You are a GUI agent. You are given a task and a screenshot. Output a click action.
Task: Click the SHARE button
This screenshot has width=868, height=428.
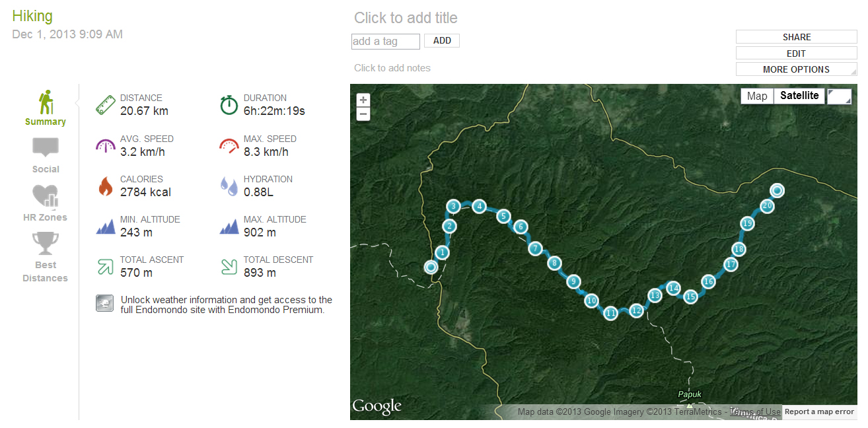coord(796,37)
